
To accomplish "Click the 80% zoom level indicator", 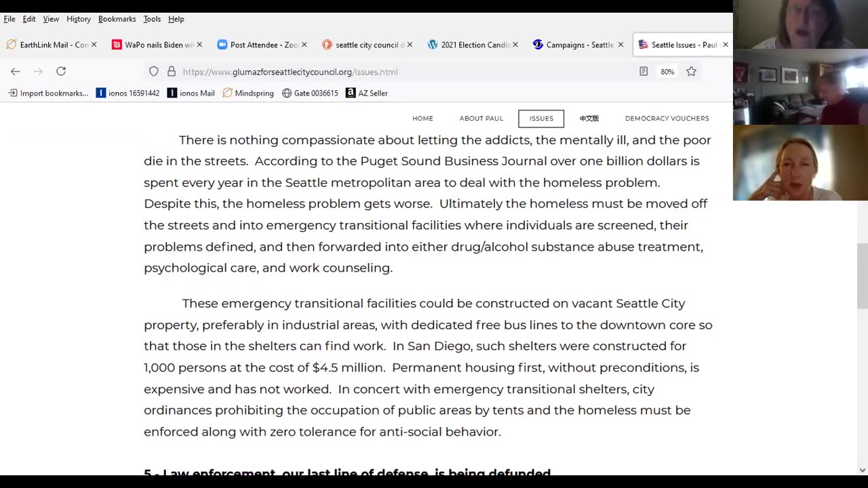I will click(667, 72).
